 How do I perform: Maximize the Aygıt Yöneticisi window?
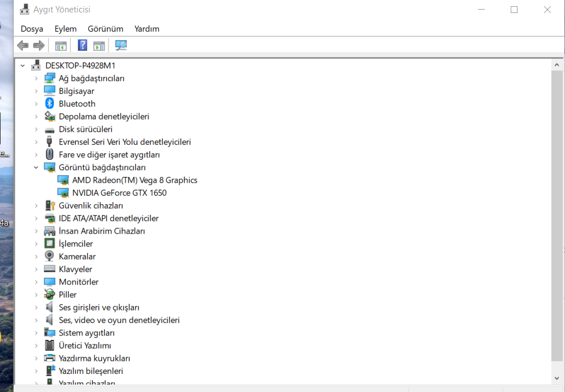click(514, 10)
